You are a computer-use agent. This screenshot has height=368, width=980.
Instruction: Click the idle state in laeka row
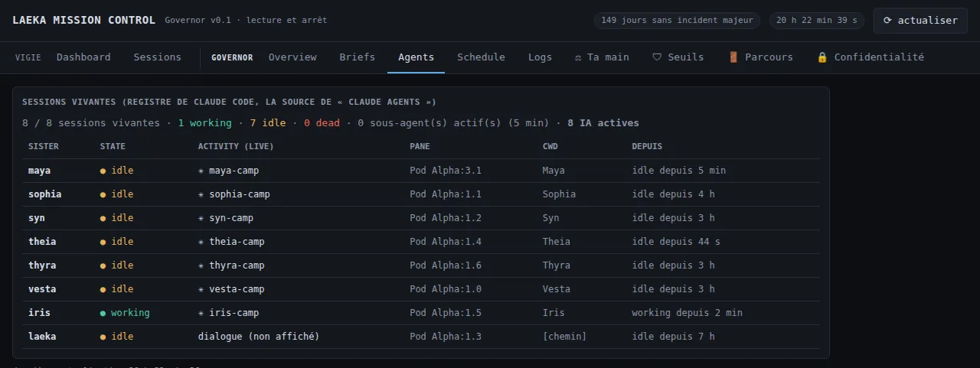point(116,337)
